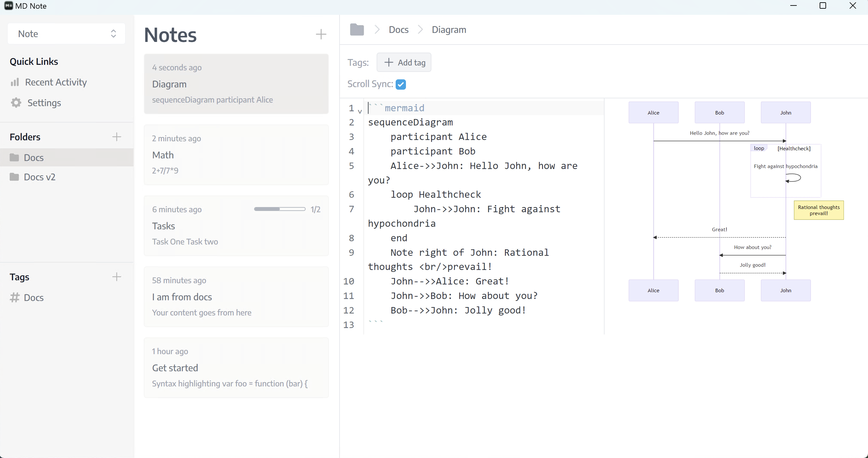Open the Docs v2 folder
Image resolution: width=868 pixels, height=458 pixels.
tap(39, 177)
